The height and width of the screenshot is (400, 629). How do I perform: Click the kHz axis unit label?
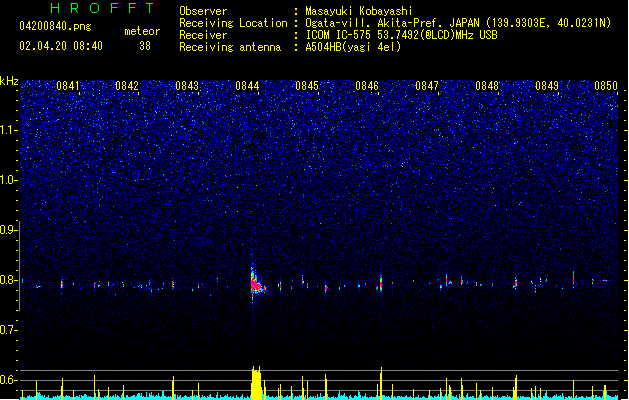[x=9, y=81]
